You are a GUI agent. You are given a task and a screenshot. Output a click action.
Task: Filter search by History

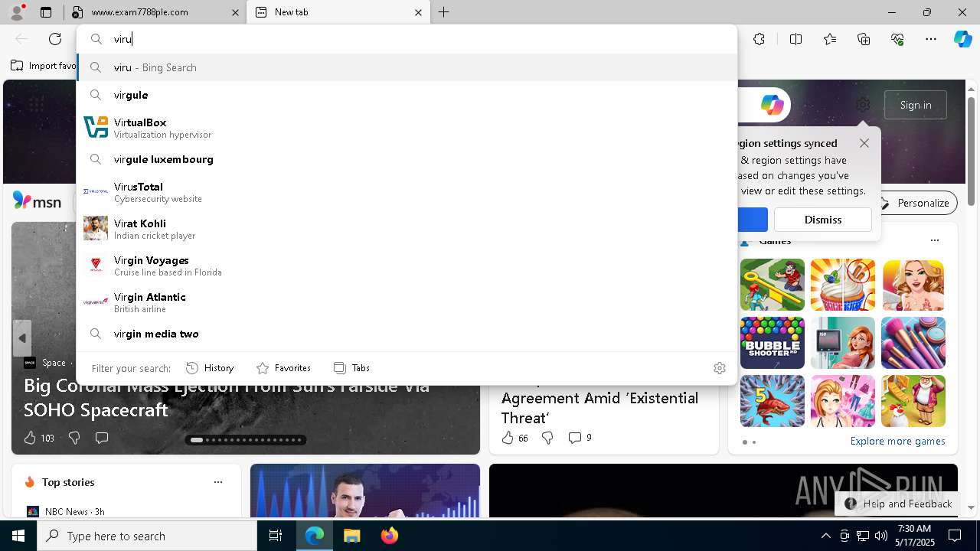click(211, 368)
